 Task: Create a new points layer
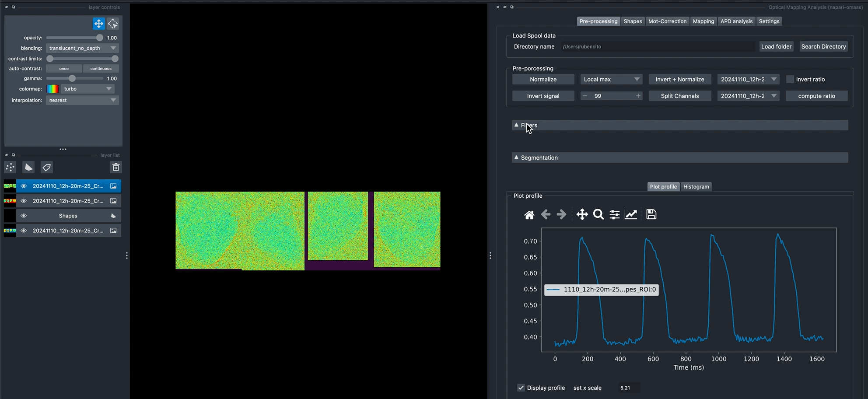coord(10,167)
